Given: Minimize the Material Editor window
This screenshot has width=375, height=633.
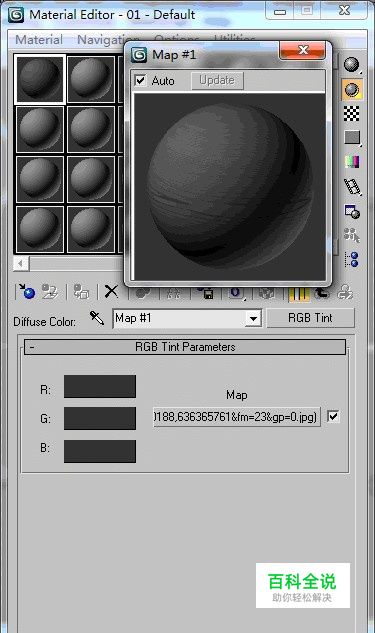Looking at the screenshot, I should 280,11.
